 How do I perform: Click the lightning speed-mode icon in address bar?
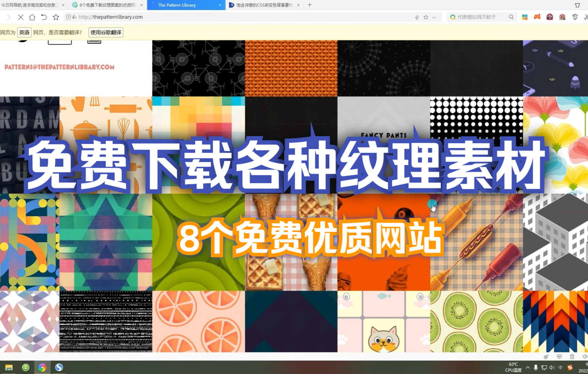tap(417, 17)
